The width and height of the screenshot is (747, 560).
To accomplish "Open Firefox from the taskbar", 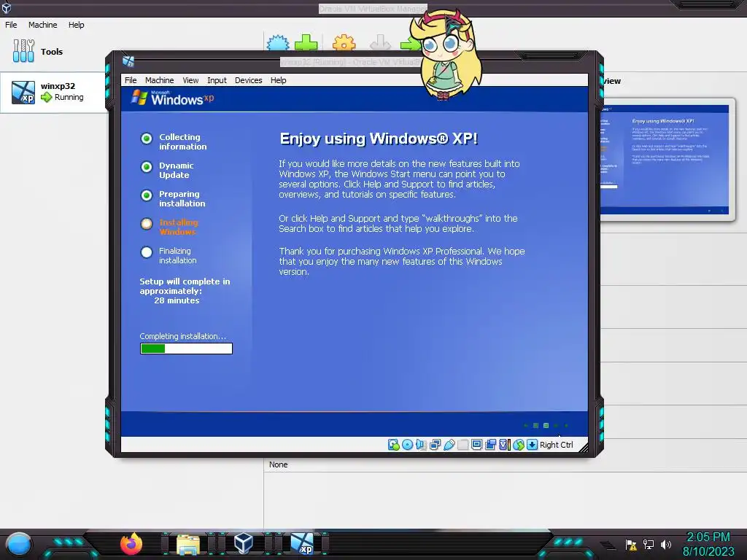I will coord(131,543).
